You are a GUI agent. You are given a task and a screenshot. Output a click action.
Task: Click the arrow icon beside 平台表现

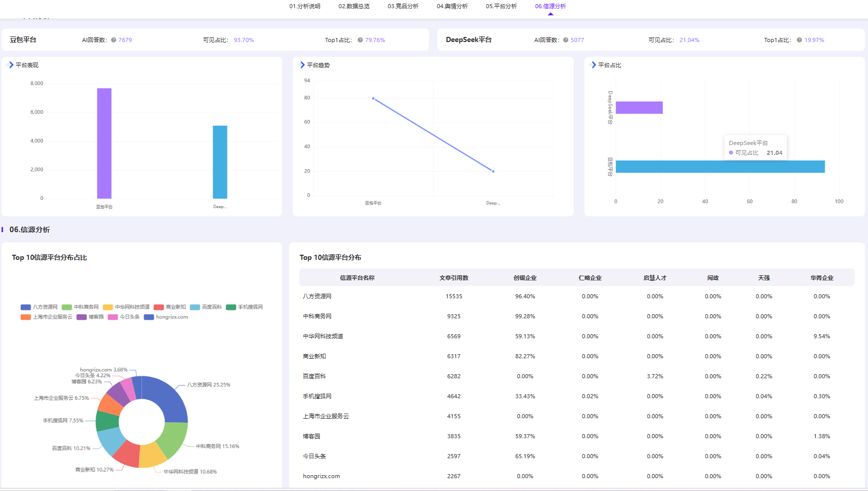click(11, 65)
